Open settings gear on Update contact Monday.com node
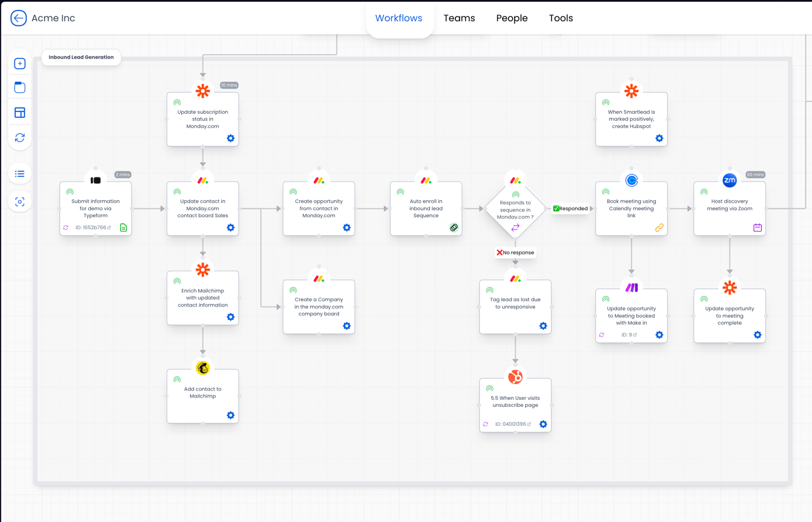 point(230,227)
